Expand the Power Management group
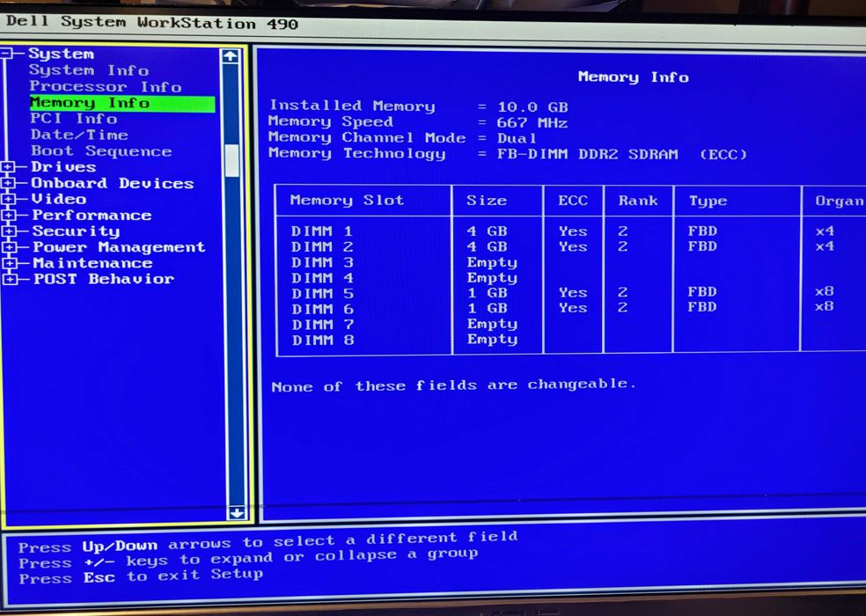This screenshot has width=866, height=616. 9,247
